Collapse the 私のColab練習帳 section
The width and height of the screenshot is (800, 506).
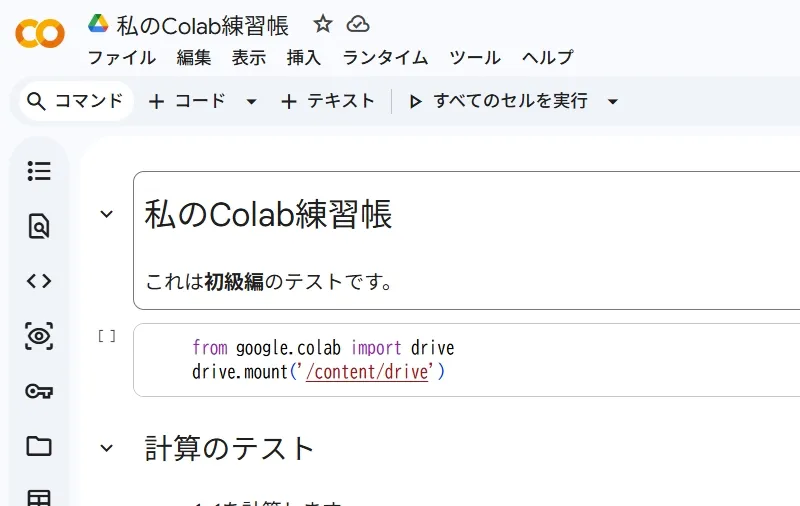pos(107,214)
